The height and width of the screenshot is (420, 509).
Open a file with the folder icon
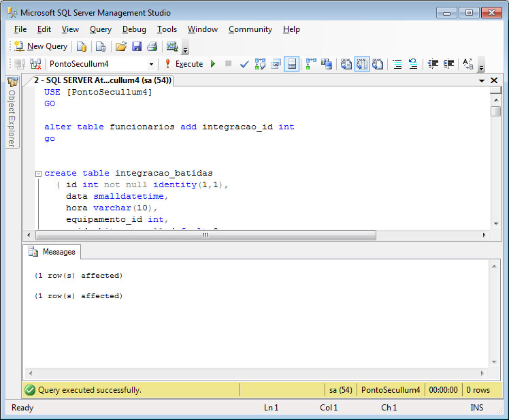pos(120,46)
